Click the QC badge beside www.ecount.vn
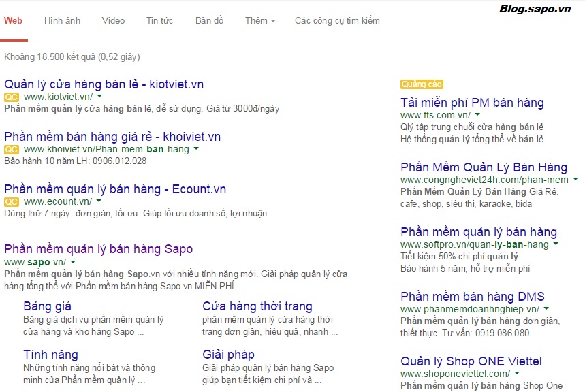 11,201
